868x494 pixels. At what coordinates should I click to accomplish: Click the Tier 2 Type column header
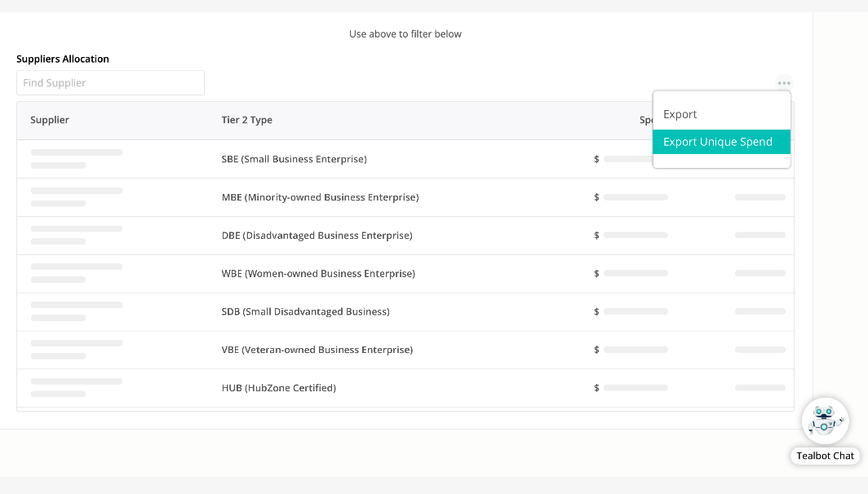(246, 120)
